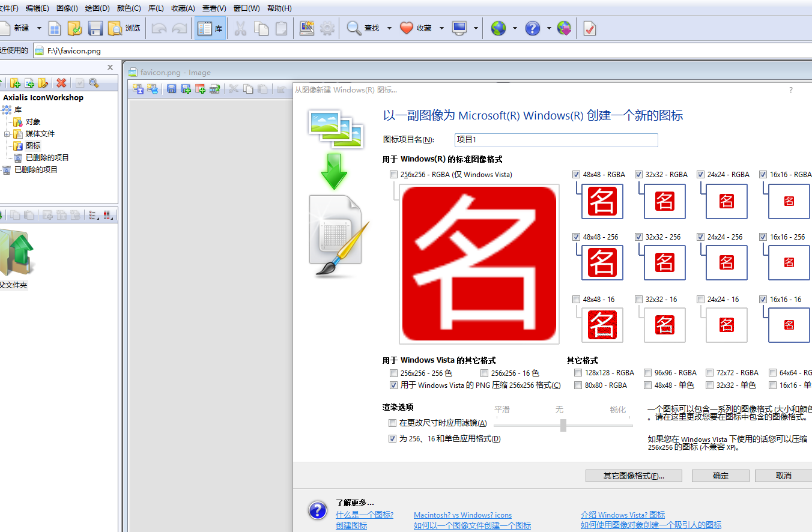Uncheck PNG 压缩 256x256 Vista format checkbox
This screenshot has height=532, width=812.
click(x=393, y=385)
